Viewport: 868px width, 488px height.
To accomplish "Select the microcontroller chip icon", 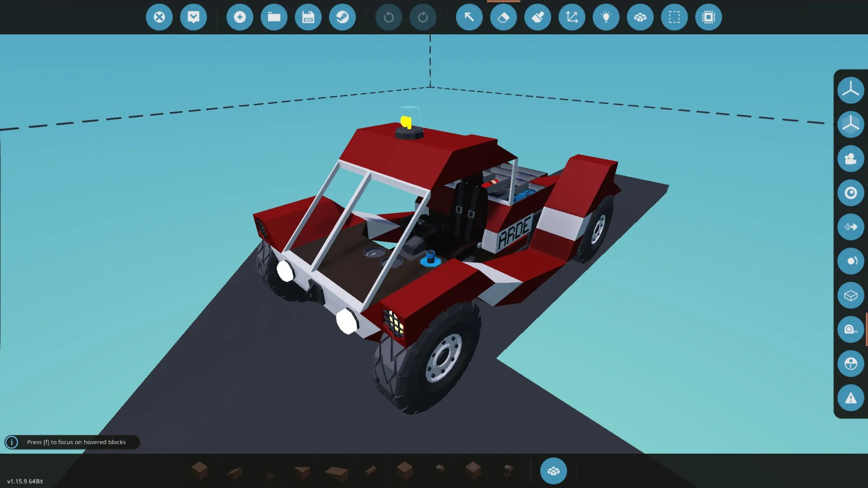I will (708, 17).
